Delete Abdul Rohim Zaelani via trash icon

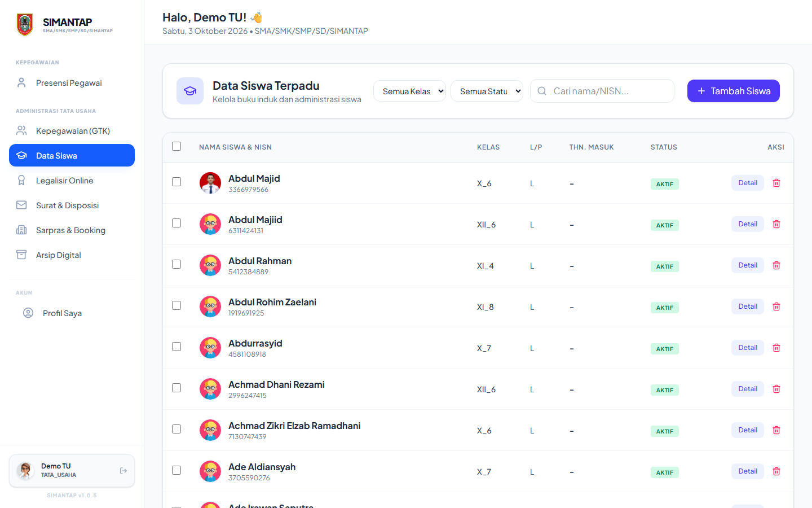pyautogui.click(x=776, y=306)
